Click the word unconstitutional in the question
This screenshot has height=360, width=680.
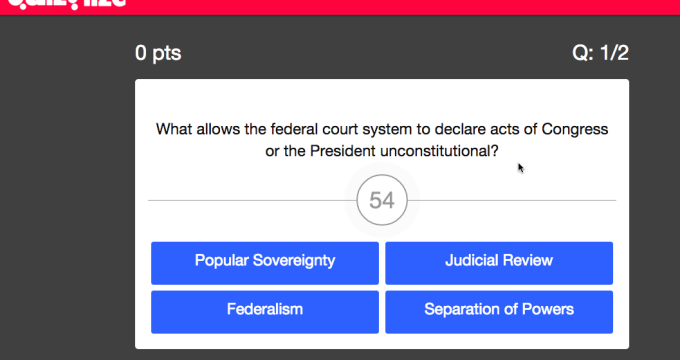point(439,151)
